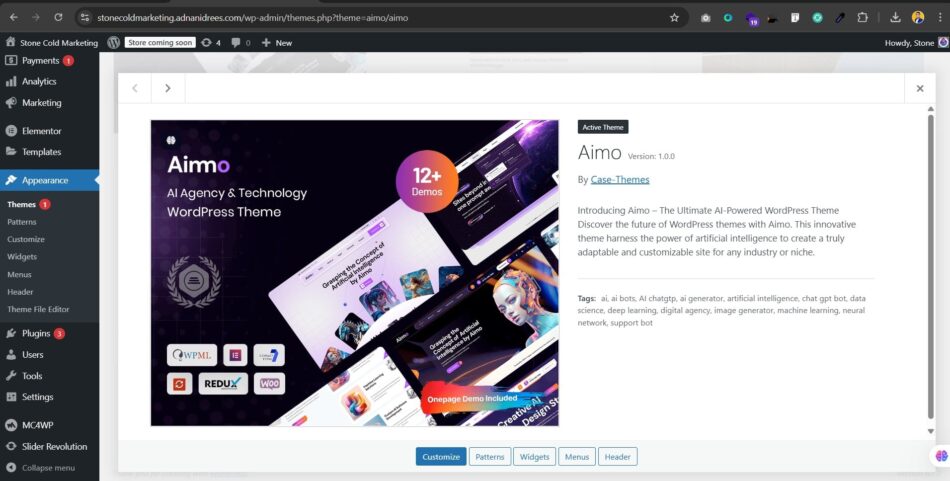This screenshot has height=481, width=950.
Task: Click the site info icon in address bar
Action: (x=85, y=18)
